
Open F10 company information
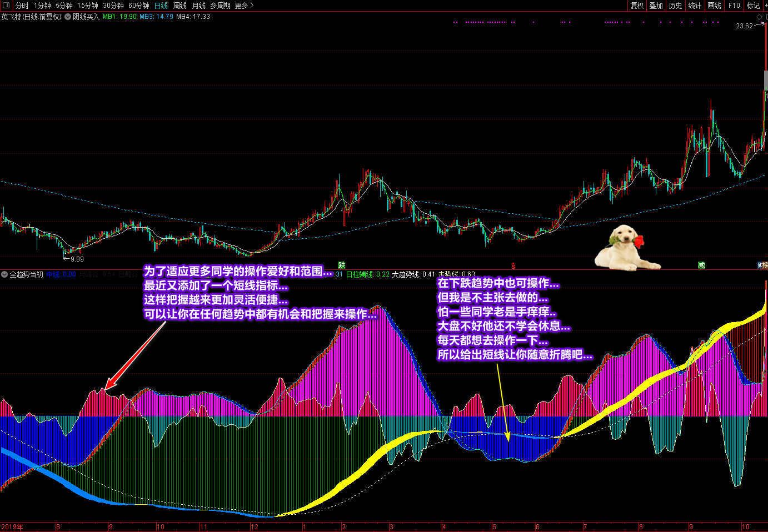(734, 6)
